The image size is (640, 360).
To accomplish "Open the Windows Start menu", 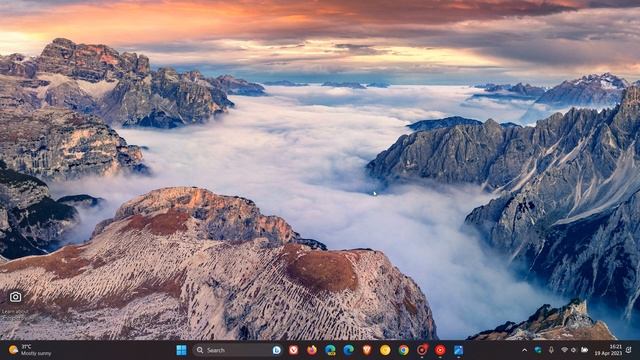I will [181, 350].
